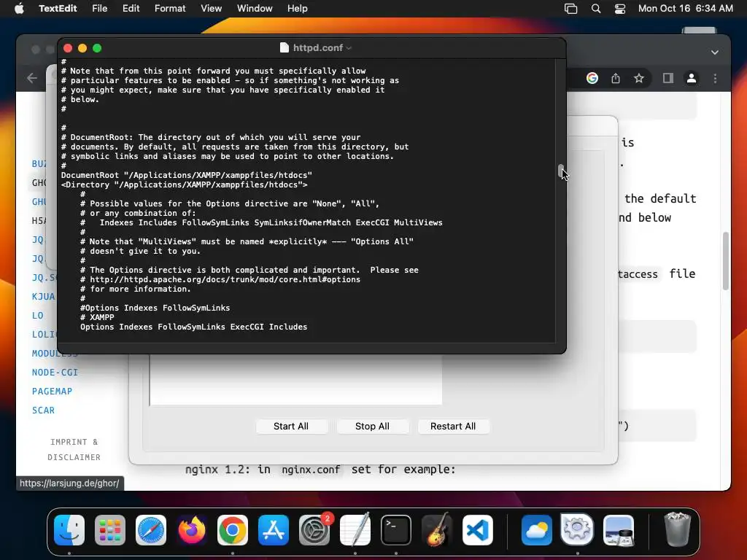The width and height of the screenshot is (747, 560).
Task: Open the LO link in sidebar
Action: click(x=38, y=316)
